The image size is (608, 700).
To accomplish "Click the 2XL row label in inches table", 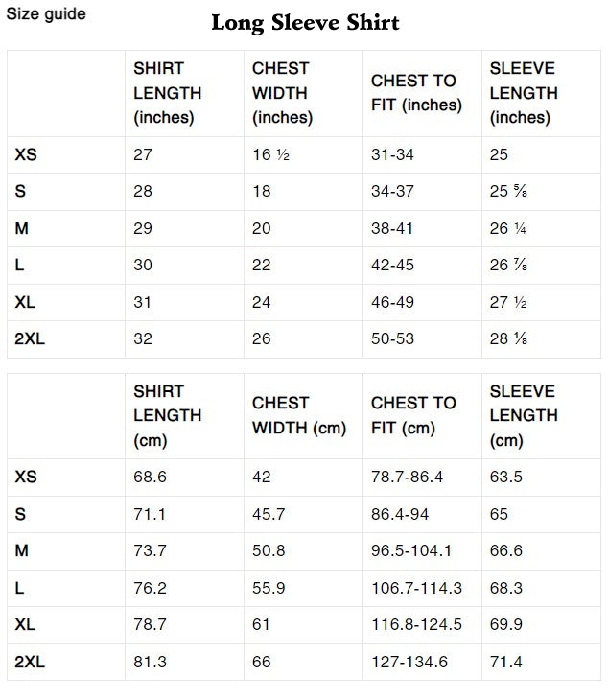I will 31,338.
